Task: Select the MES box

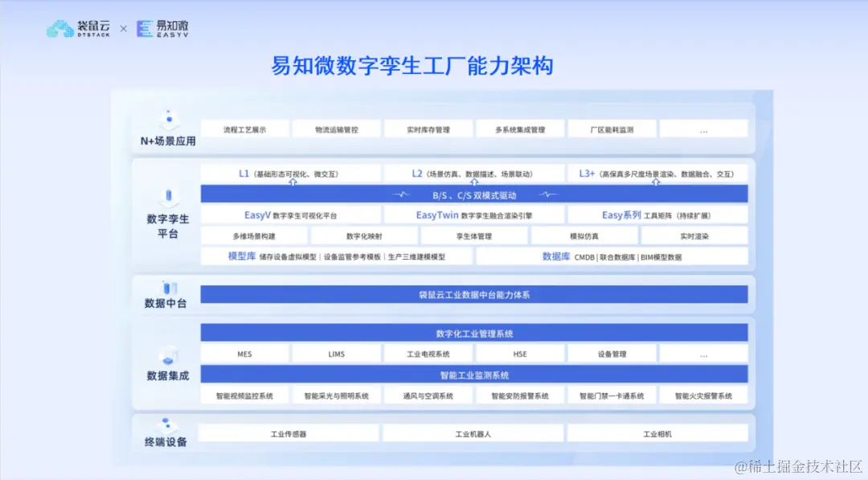Action: (244, 354)
